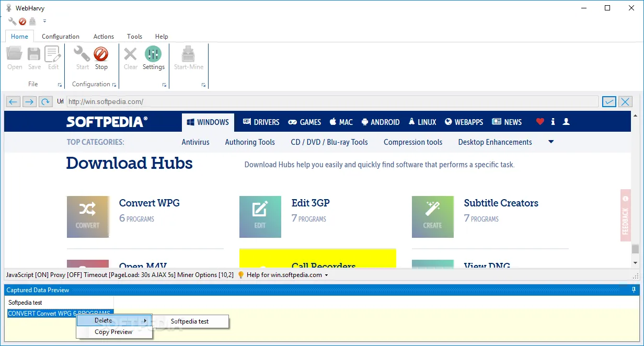644x346 pixels.
Task: Click the quick access wrench icon
Action: coord(12,21)
